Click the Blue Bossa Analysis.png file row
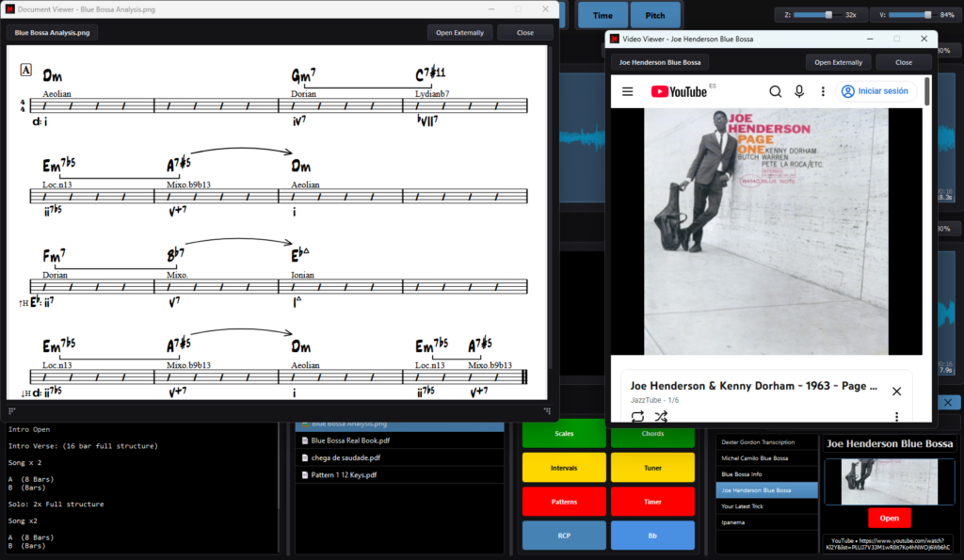The image size is (964, 560). point(399,424)
